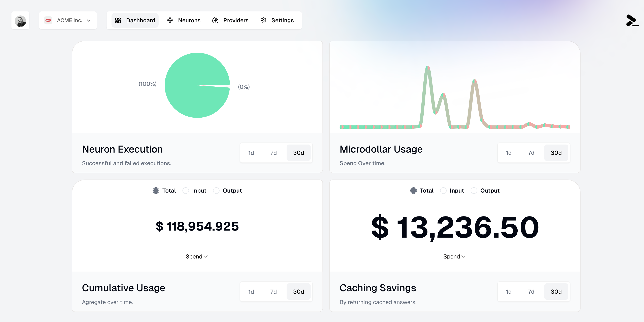This screenshot has height=322, width=644.
Task: Set Microdollar Usage range to 1d
Action: [x=509, y=153]
